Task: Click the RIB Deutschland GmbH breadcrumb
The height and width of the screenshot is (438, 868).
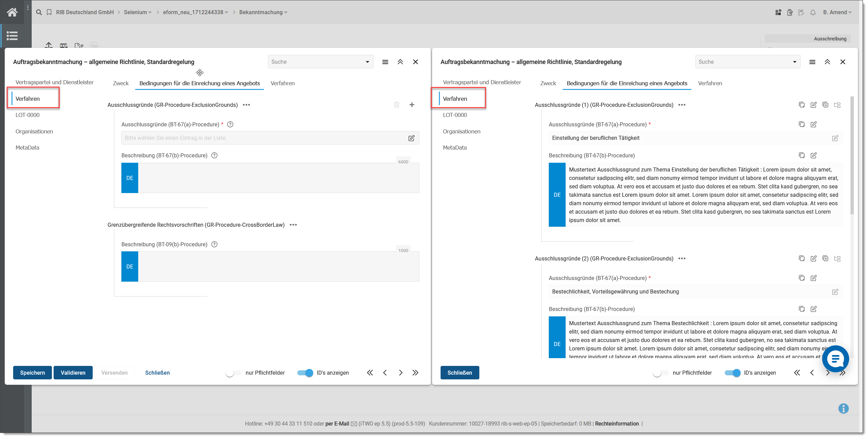Action: click(x=85, y=12)
